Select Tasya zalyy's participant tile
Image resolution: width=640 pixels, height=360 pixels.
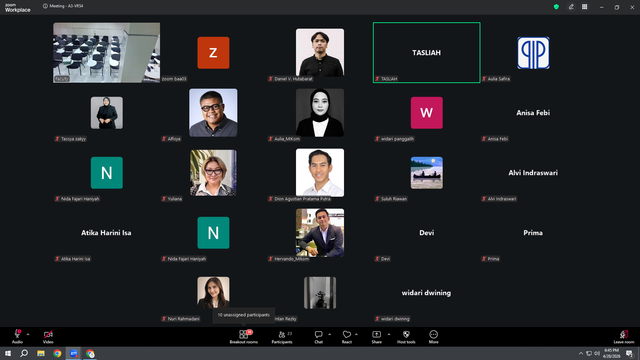[107, 113]
